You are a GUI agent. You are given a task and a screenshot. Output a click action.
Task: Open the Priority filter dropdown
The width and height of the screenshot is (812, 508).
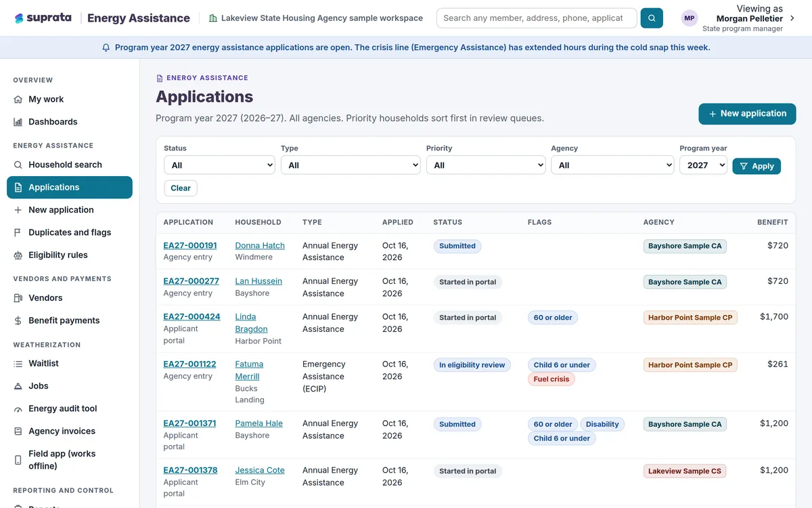[x=486, y=165]
